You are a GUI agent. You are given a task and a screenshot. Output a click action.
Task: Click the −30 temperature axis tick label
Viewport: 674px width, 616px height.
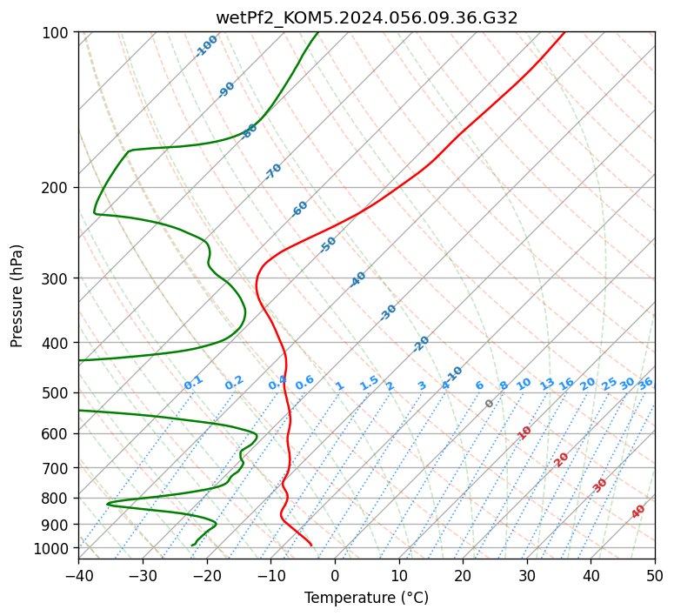pyautogui.click(x=143, y=575)
